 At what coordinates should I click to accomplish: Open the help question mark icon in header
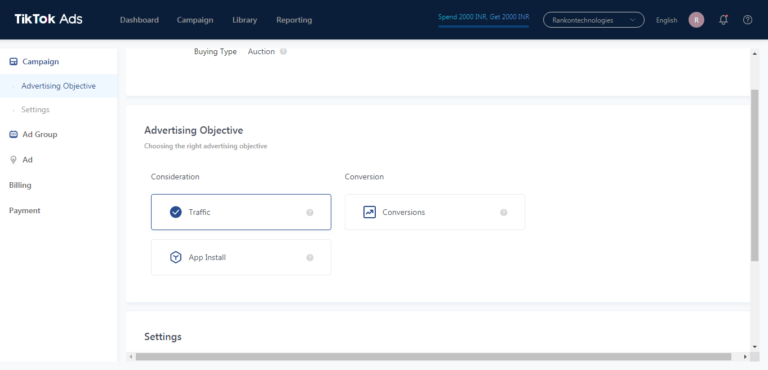747,20
